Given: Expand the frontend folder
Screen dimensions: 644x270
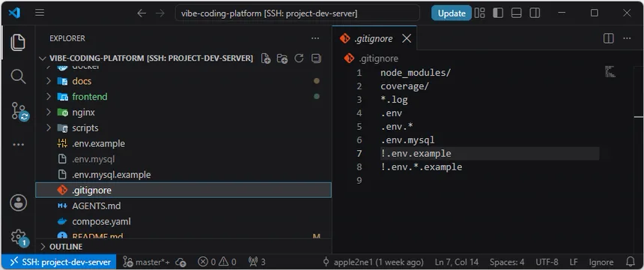Looking at the screenshot, I should (49, 97).
